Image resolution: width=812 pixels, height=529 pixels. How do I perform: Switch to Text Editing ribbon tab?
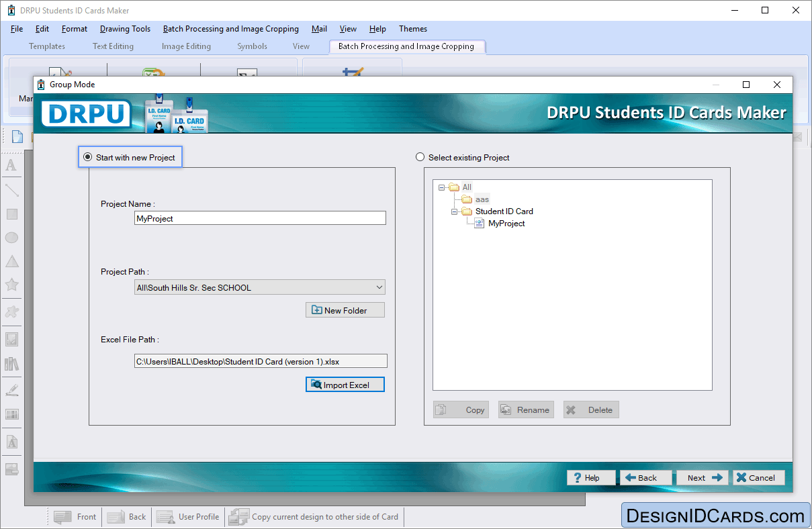[x=113, y=46]
